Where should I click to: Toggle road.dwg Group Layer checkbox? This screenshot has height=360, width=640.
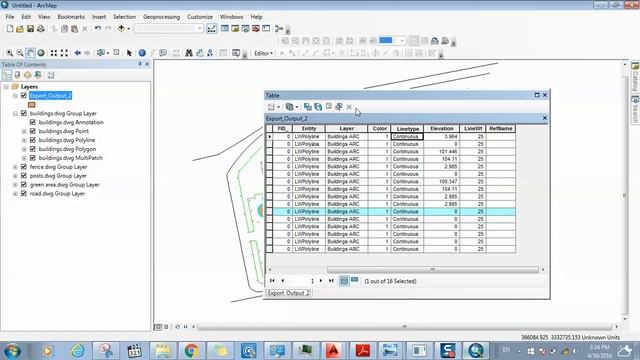click(x=24, y=193)
